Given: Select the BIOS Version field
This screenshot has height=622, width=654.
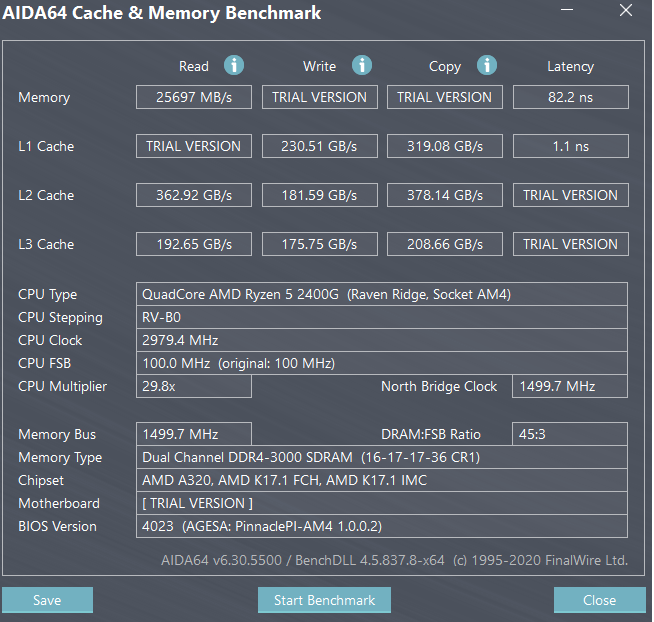Looking at the screenshot, I should (382, 526).
